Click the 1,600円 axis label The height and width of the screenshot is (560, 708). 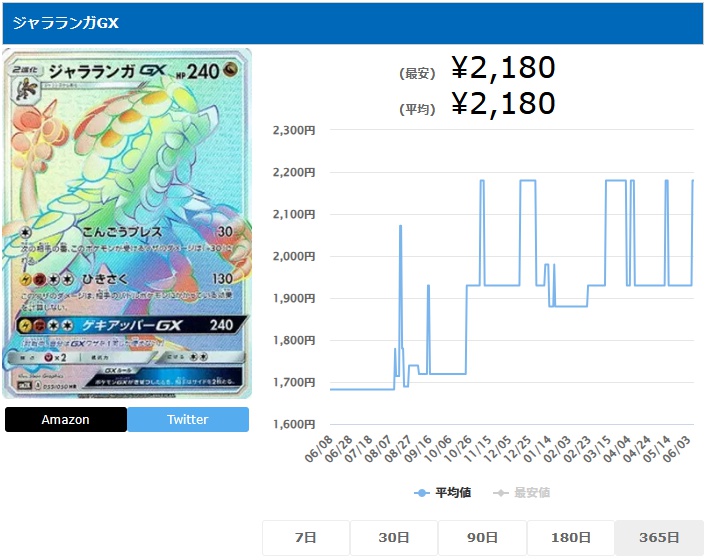pyautogui.click(x=294, y=425)
